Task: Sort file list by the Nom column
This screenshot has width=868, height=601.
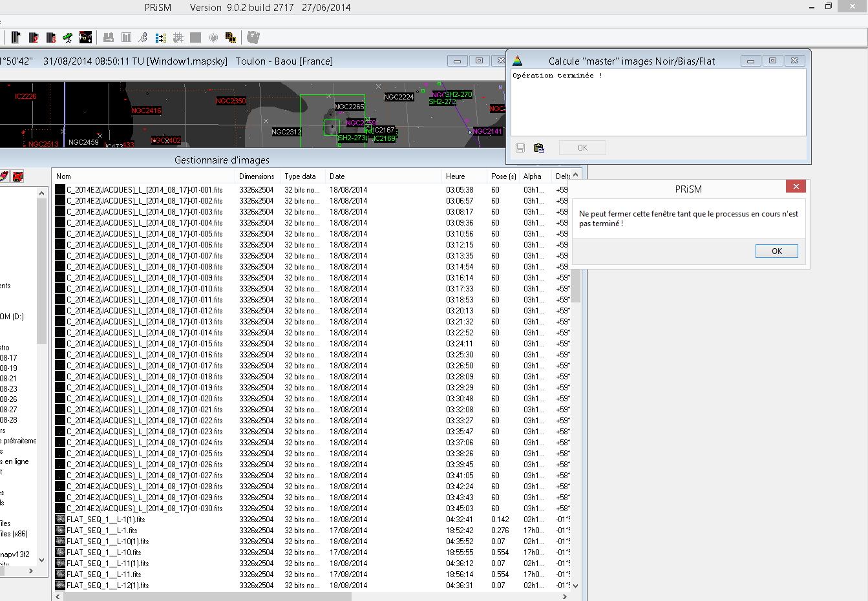Action: (63, 176)
